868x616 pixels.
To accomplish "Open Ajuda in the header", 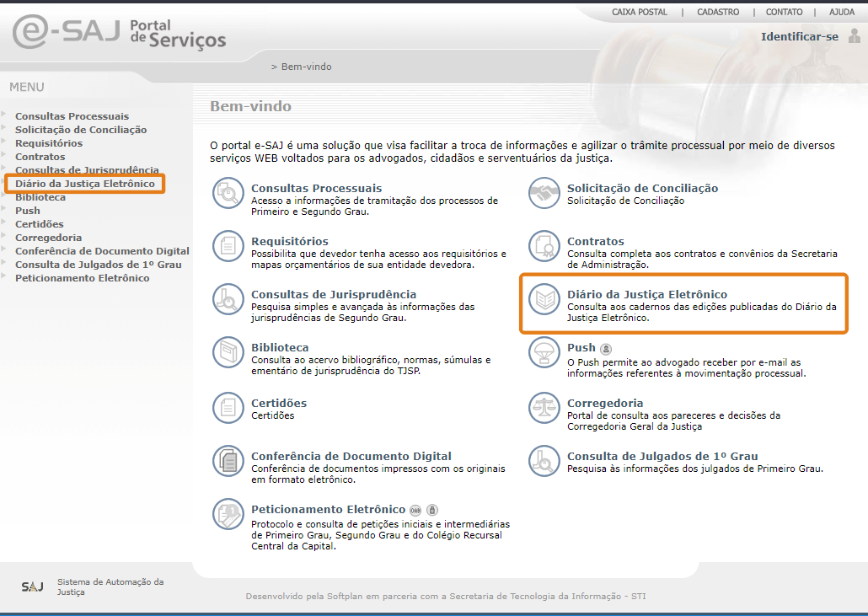I will point(842,12).
